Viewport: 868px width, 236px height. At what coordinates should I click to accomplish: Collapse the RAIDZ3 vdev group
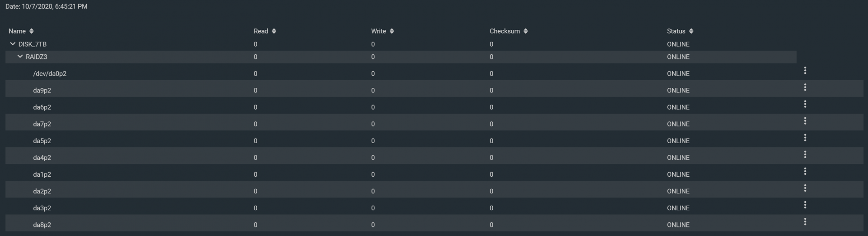(x=20, y=57)
